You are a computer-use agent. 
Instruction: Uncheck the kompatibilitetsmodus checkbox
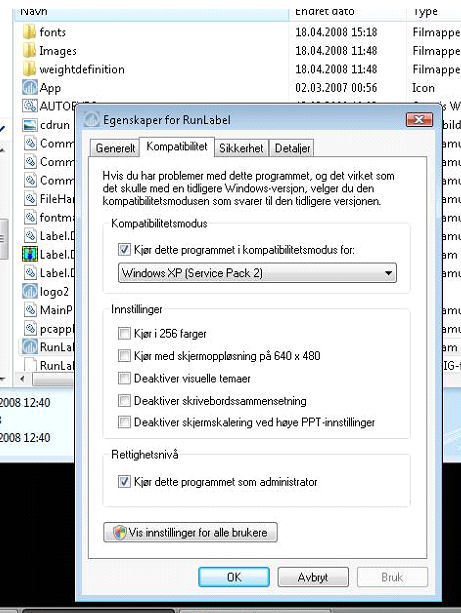pos(124,249)
